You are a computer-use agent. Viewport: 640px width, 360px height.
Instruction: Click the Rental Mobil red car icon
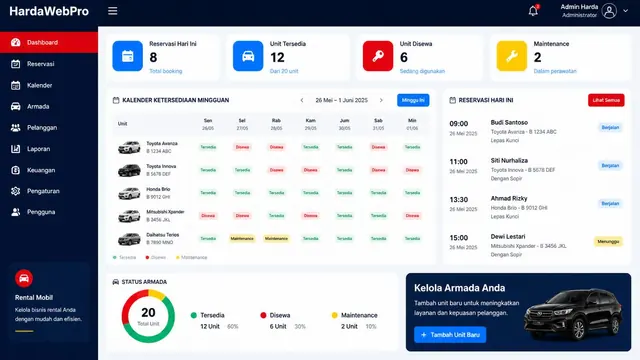pyautogui.click(x=24, y=278)
